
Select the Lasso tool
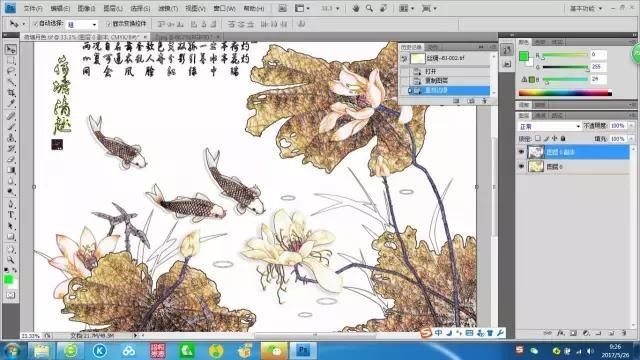click(x=11, y=72)
